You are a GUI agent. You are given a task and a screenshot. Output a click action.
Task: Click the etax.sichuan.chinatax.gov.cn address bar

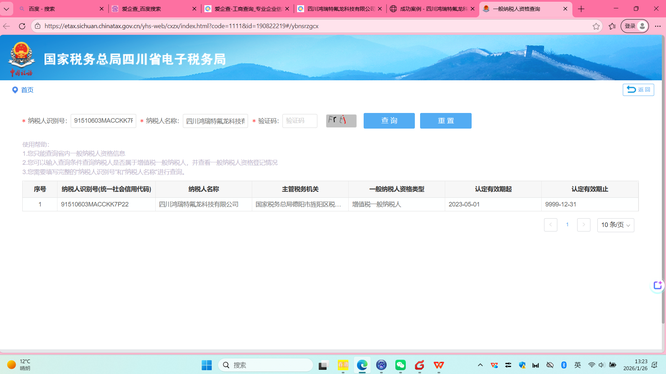314,26
